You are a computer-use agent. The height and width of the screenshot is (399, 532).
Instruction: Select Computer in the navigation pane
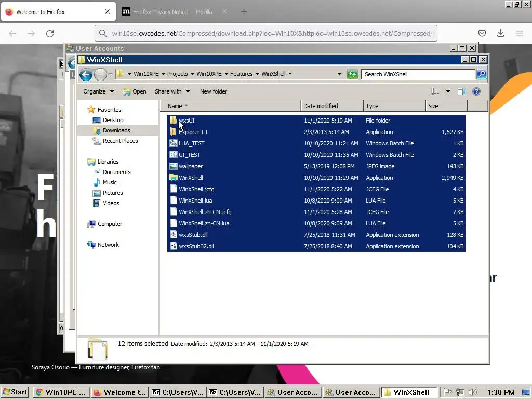pyautogui.click(x=110, y=224)
